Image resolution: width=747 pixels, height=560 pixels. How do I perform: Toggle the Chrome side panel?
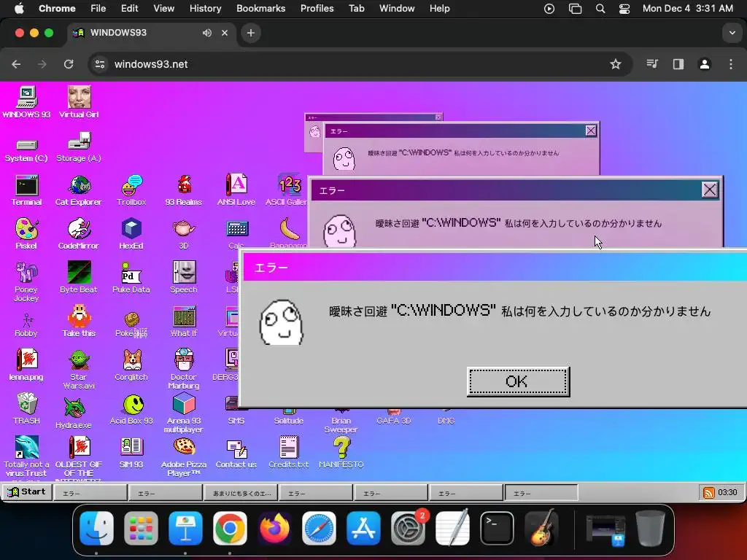[x=678, y=64]
